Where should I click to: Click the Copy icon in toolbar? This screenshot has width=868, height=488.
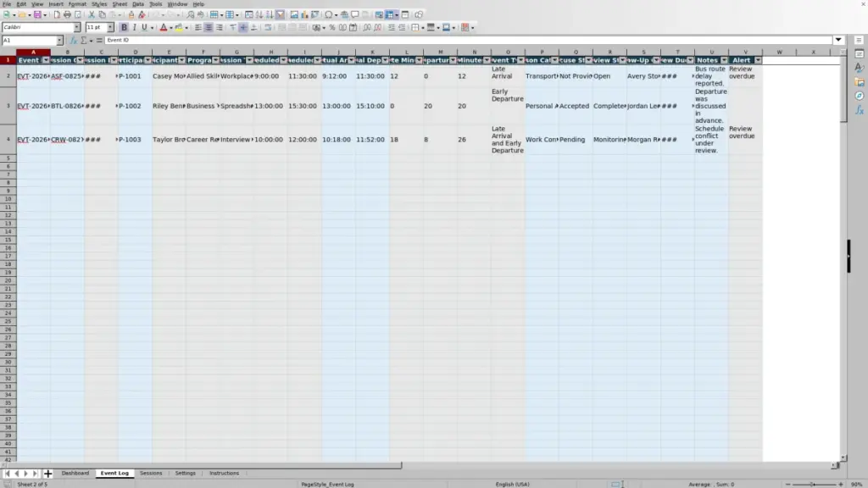click(102, 15)
